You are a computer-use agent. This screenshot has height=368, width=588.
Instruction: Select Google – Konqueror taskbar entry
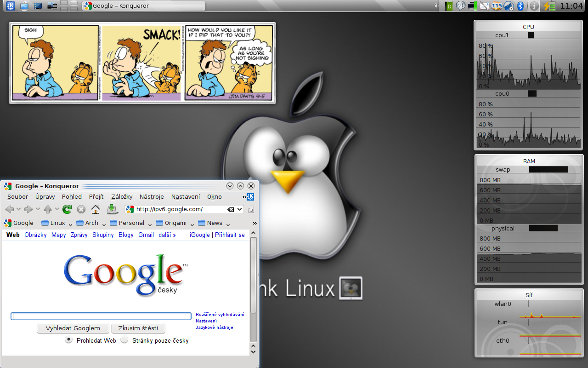[x=143, y=6]
